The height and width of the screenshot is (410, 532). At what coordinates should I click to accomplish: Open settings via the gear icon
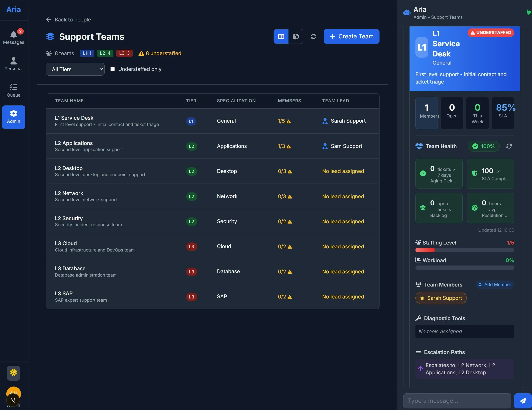click(x=14, y=373)
